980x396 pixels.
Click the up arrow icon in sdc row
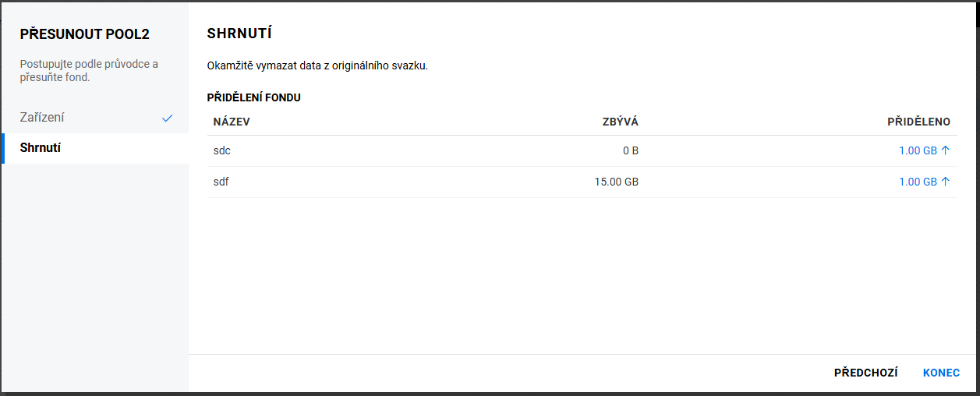[946, 150]
